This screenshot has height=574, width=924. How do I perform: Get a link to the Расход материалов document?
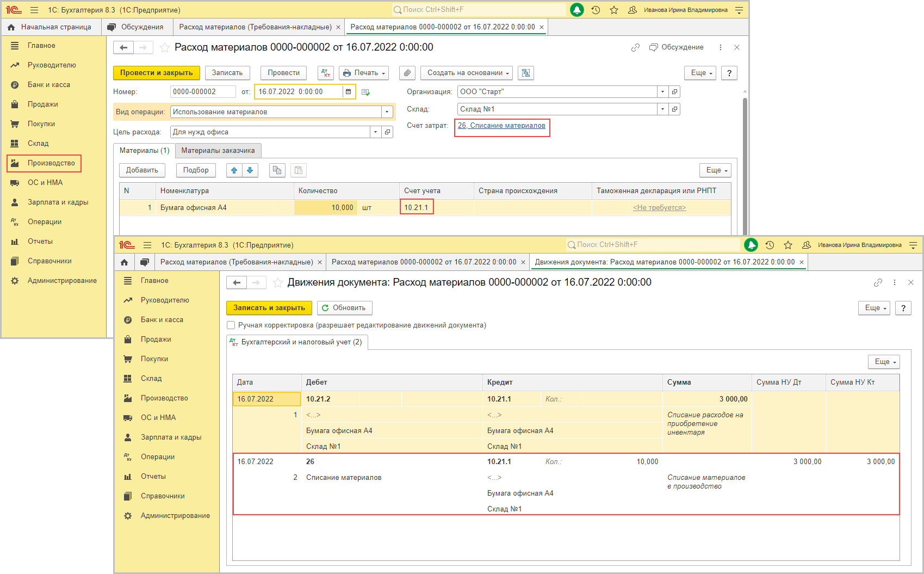point(635,48)
